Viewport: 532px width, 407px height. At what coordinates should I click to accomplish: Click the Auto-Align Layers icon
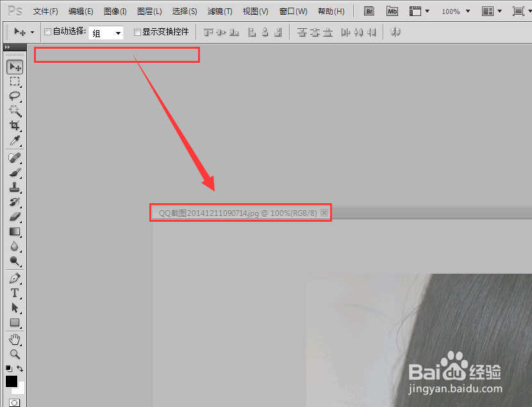coord(395,32)
